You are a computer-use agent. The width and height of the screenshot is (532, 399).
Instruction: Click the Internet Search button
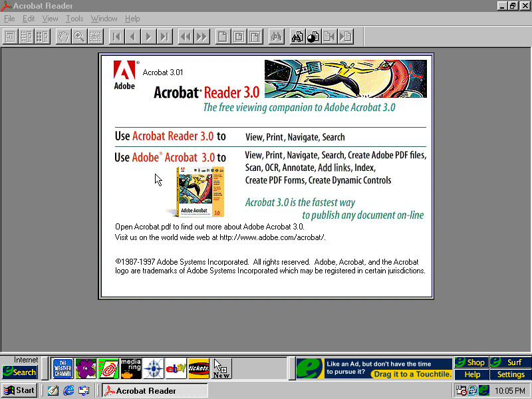pos(19,372)
